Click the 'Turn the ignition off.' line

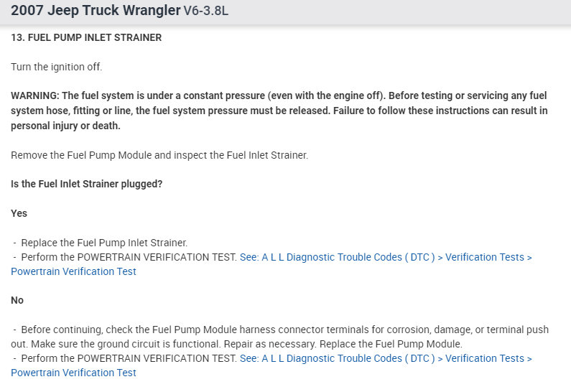(x=57, y=67)
